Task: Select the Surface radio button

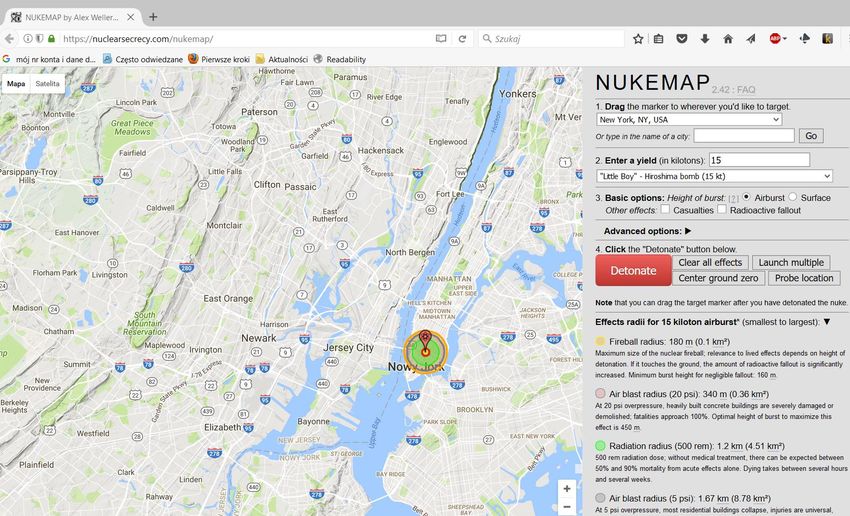Action: pyautogui.click(x=793, y=197)
